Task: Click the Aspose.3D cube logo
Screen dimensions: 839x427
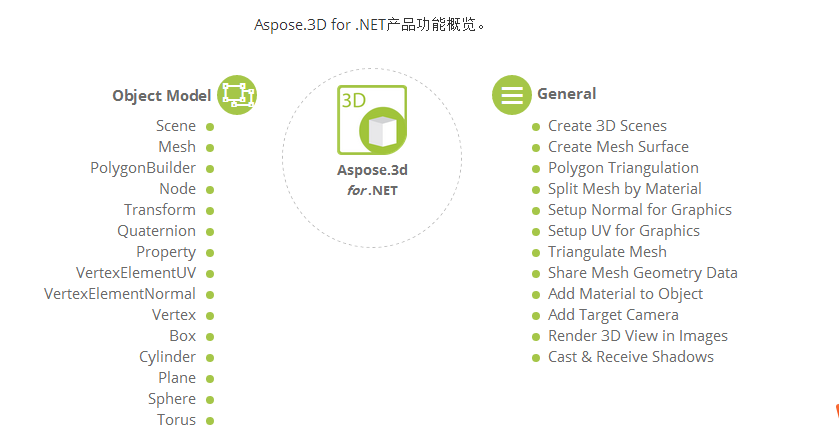Action: [x=372, y=120]
